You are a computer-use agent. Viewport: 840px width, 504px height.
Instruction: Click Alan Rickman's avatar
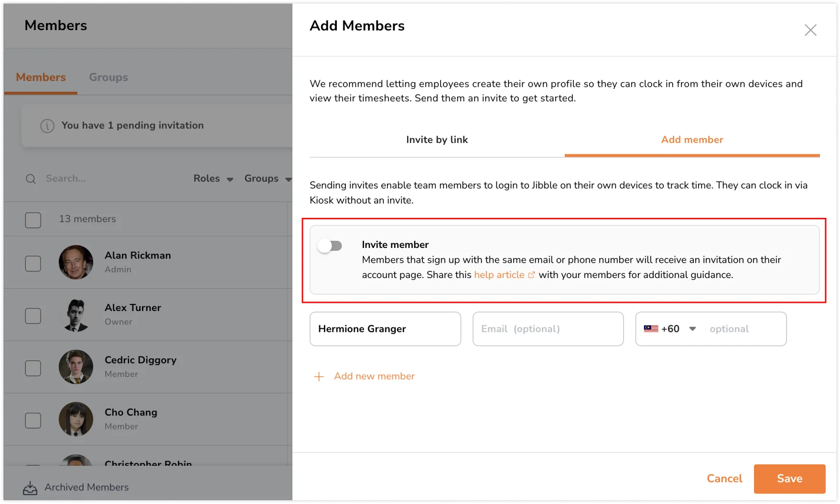[76, 262]
